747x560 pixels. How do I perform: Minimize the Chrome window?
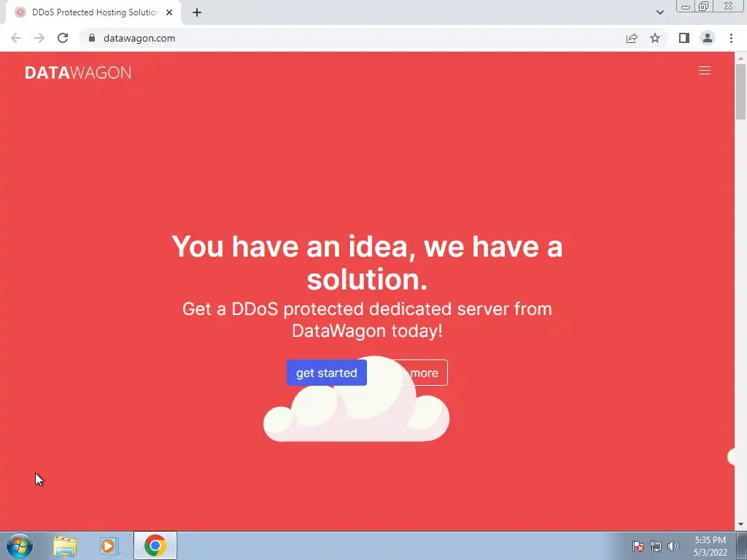pyautogui.click(x=686, y=7)
